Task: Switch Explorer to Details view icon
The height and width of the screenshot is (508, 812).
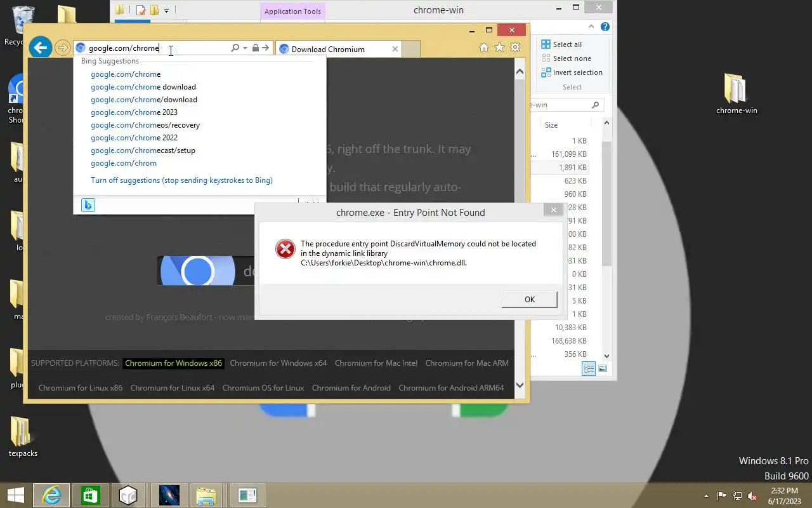Action: [589, 368]
